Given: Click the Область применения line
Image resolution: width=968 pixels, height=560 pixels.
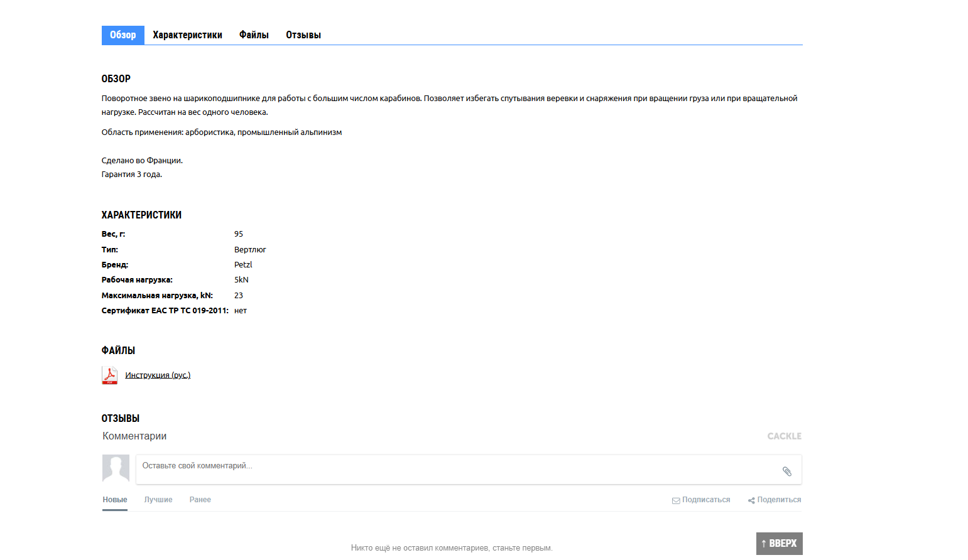Looking at the screenshot, I should point(222,132).
